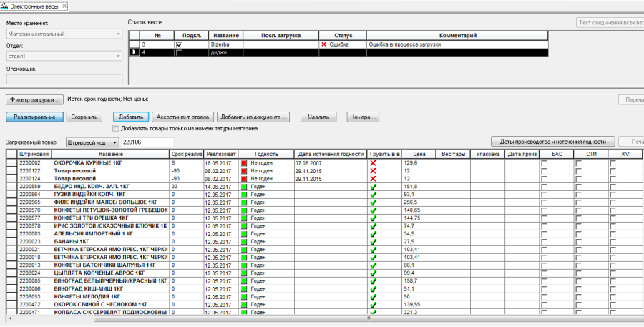
Task: Click green check for АПЕЛЬСИН ИМПОРТНЫЙ 1 КГ
Action: coord(374,234)
